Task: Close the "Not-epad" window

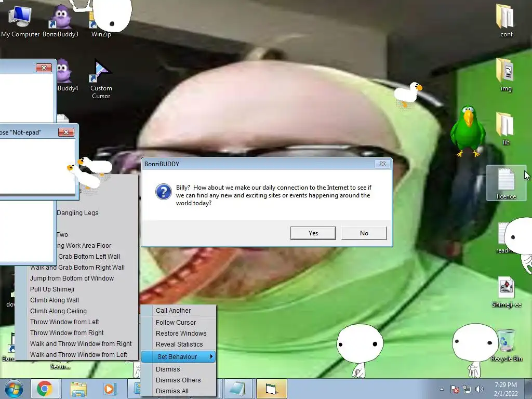Action: tap(66, 132)
